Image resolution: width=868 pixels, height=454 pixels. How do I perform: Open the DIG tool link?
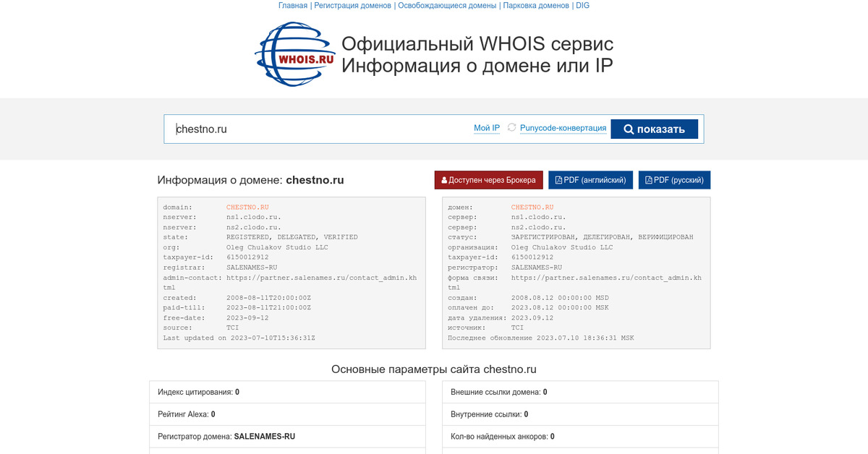coord(582,5)
